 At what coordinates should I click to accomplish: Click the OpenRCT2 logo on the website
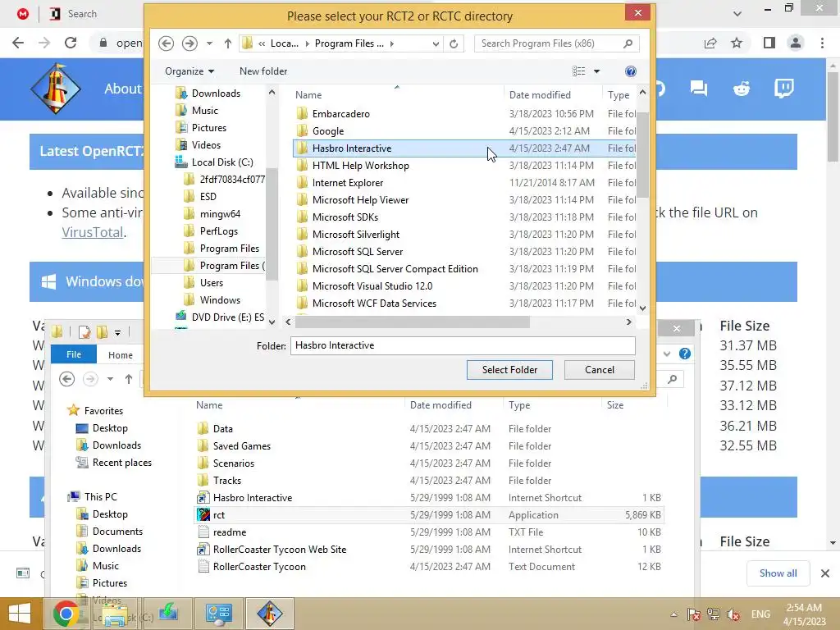click(55, 89)
